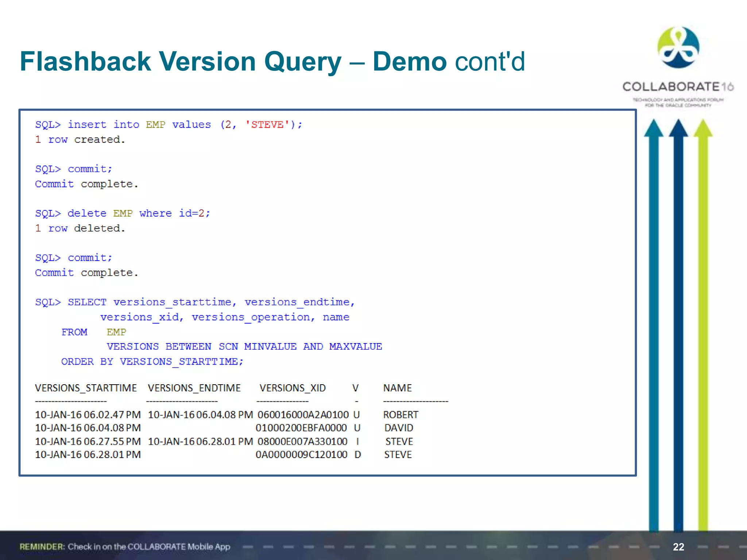Screen dimensions: 747x560
Task: Click XID value 0A0000009C120100
Action: pos(301,455)
